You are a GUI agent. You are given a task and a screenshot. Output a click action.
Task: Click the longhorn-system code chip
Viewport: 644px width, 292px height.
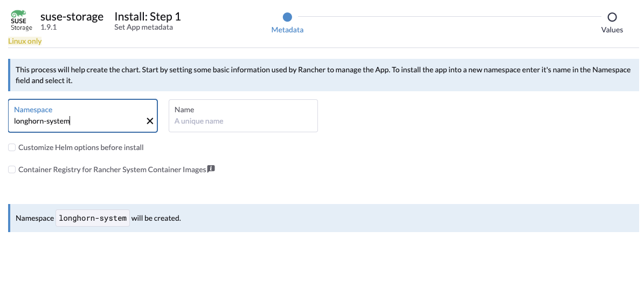93,218
